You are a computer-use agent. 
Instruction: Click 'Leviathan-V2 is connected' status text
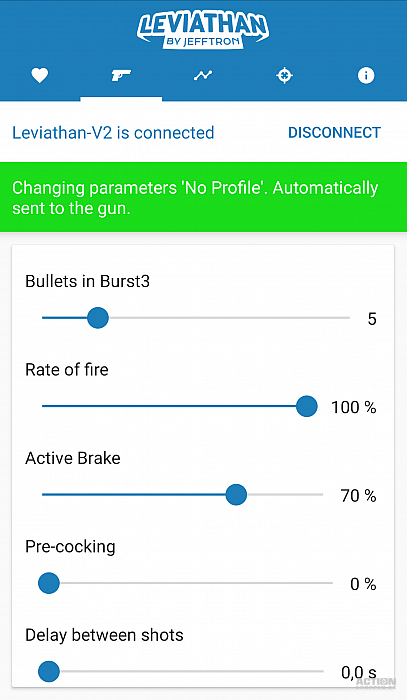pos(113,133)
